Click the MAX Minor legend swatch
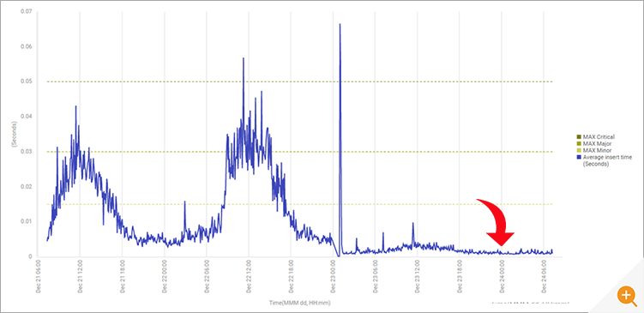 coord(579,151)
